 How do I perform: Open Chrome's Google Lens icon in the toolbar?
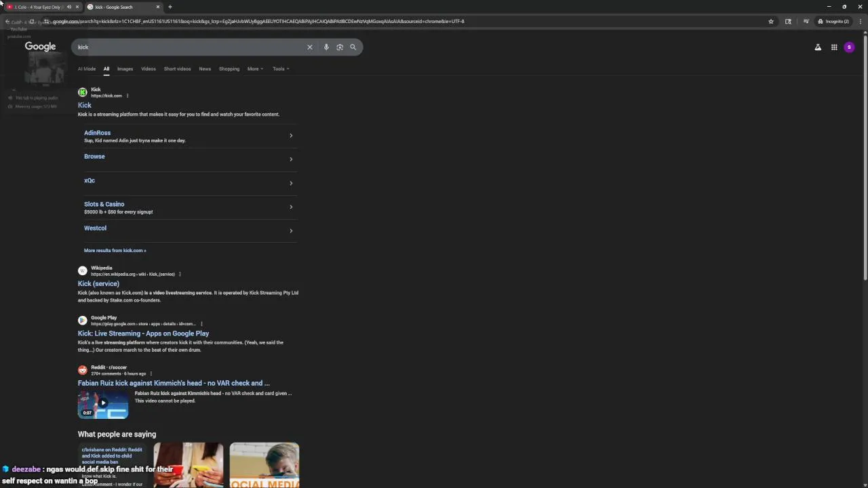point(788,21)
